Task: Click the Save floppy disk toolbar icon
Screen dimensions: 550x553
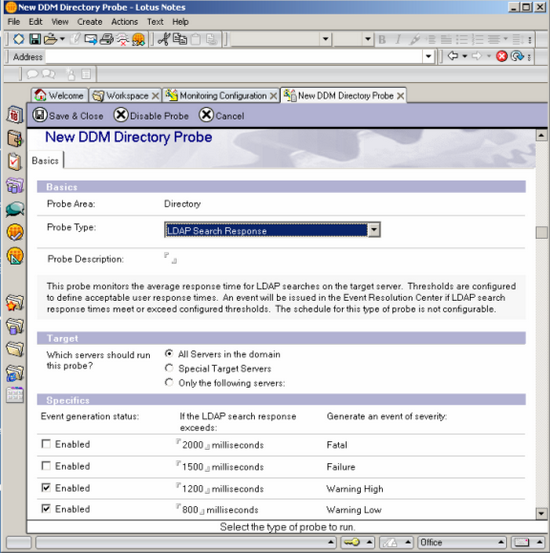Action: pos(35,39)
